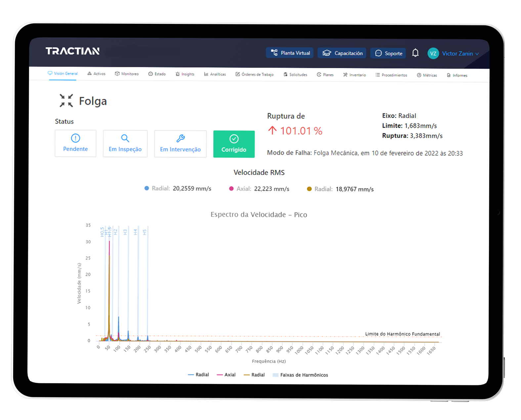
Task: Open the Métricas tab
Action: [427, 75]
